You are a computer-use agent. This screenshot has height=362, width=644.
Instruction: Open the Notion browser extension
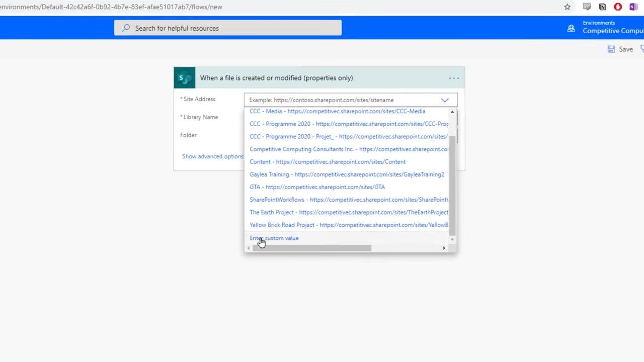pos(602,7)
